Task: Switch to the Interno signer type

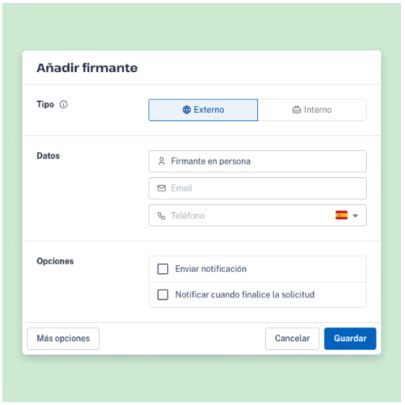Action: point(312,110)
